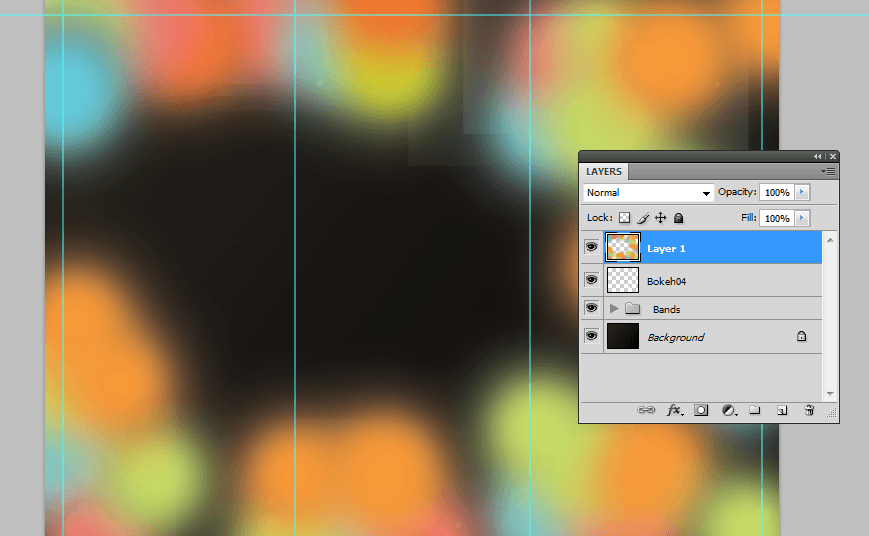The height and width of the screenshot is (536, 869).
Task: Select the LAYERS tab
Action: (x=604, y=172)
